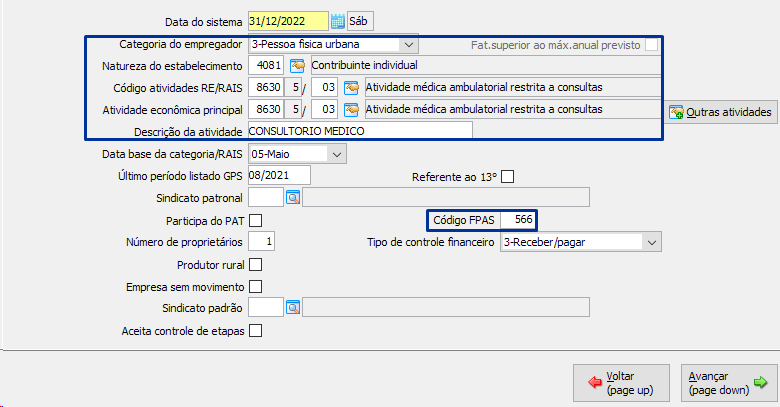This screenshot has width=780, height=407.
Task: Click activity description in Código atividades RE/RAIS row
Action: point(484,87)
